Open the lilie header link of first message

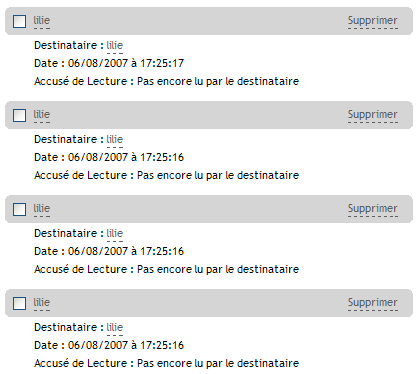(42, 21)
